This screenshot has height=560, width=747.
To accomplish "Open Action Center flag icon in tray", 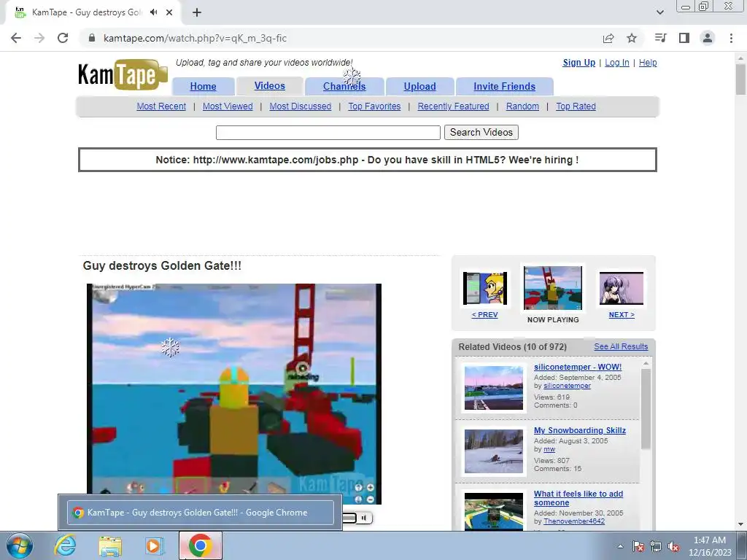I will 638,546.
